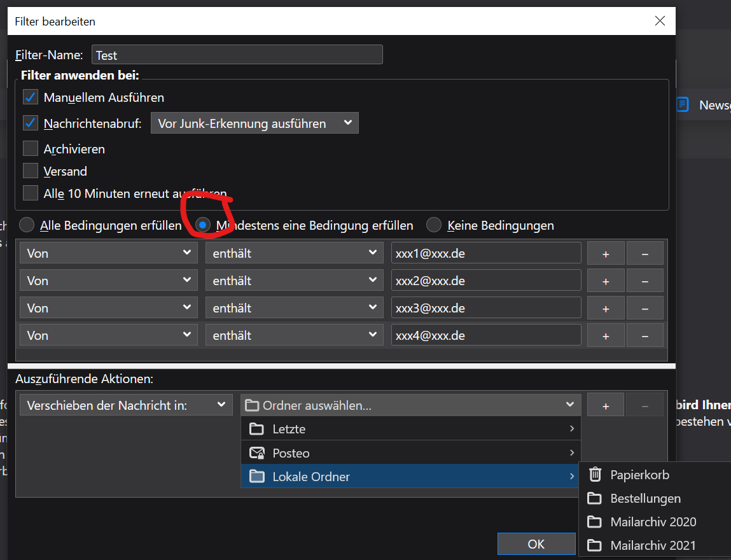Expand the Letzte submenu entry
731x560 pixels.
click(x=410, y=429)
